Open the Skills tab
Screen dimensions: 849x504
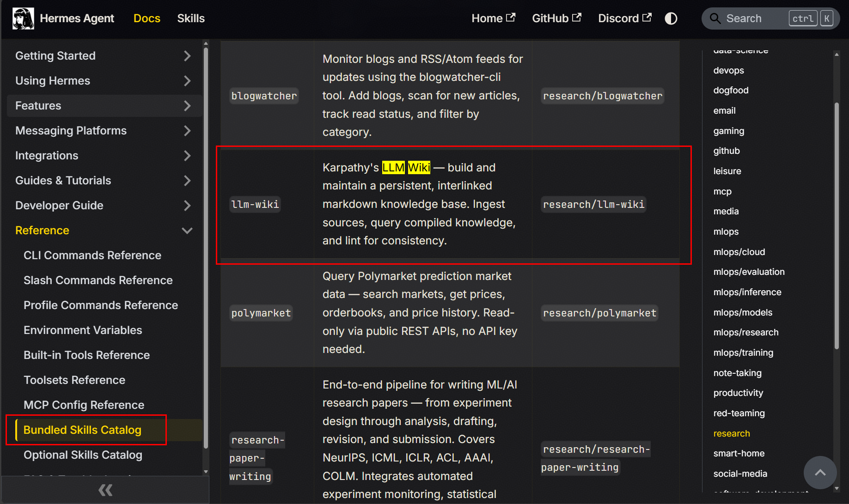coord(191,18)
